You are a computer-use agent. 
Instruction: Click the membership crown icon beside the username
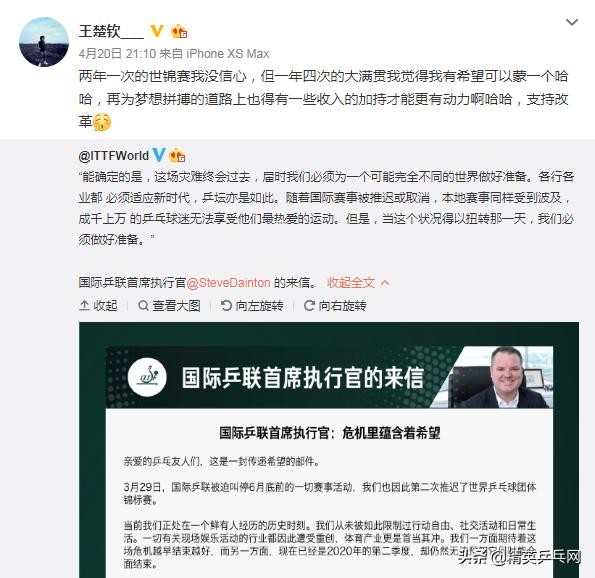pyautogui.click(x=179, y=31)
